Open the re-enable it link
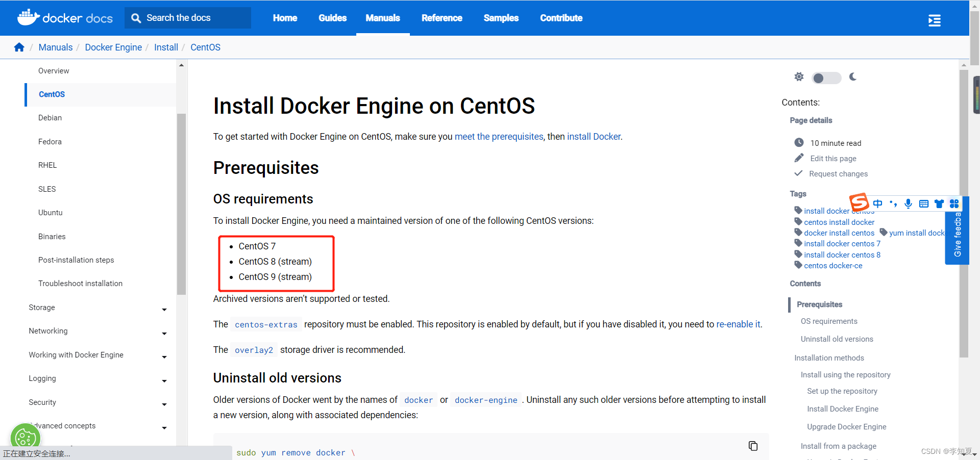This screenshot has height=460, width=980. point(738,324)
